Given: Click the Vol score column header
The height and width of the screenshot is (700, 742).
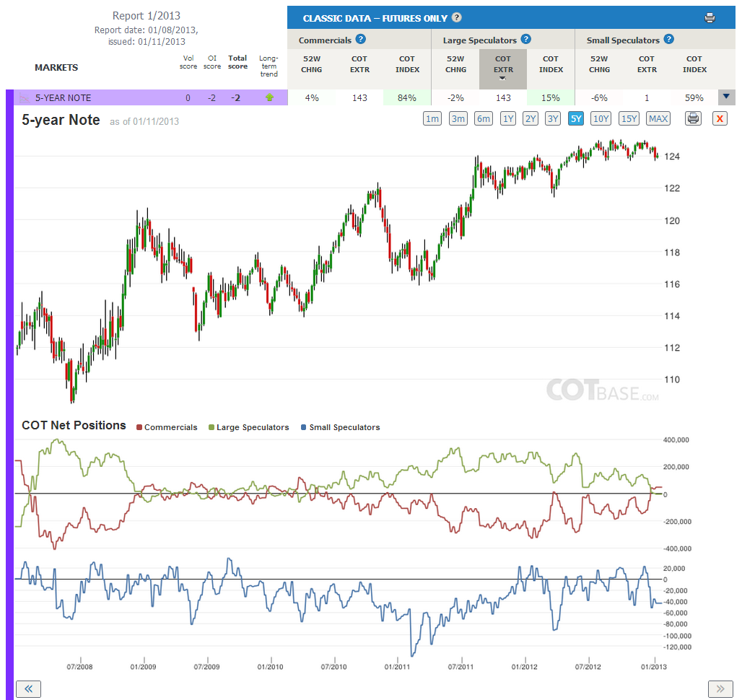Looking at the screenshot, I should (x=188, y=62).
